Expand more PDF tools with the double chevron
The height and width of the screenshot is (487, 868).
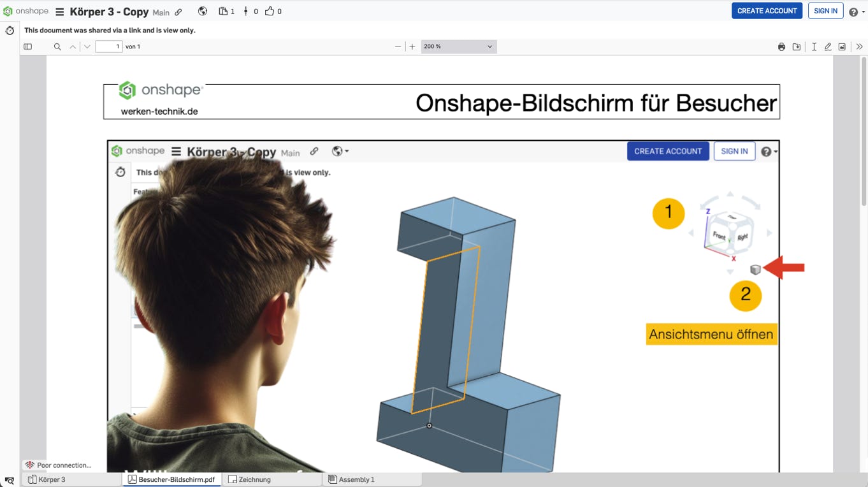859,47
